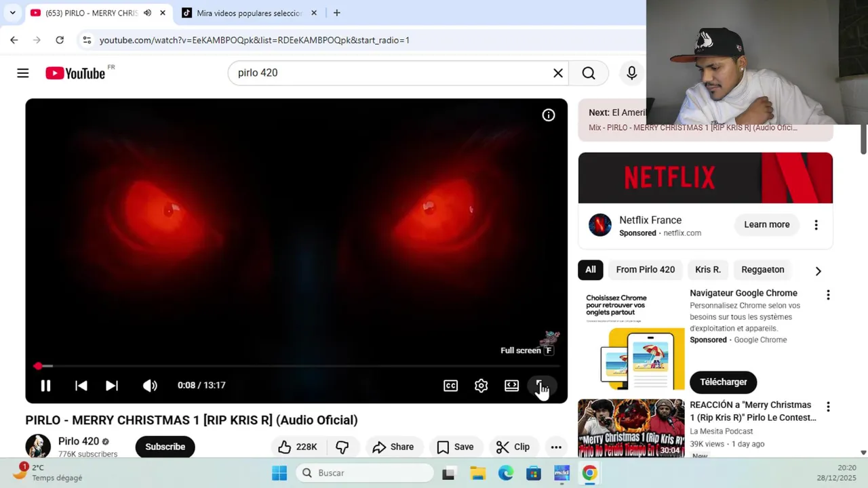Seek on the video progress bar
868x488 pixels.
(296, 366)
